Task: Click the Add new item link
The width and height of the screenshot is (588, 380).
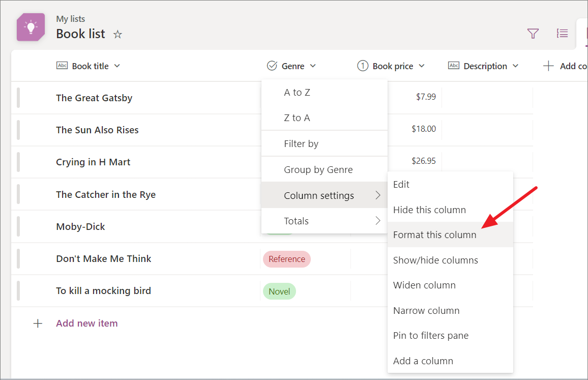Action: (x=86, y=323)
